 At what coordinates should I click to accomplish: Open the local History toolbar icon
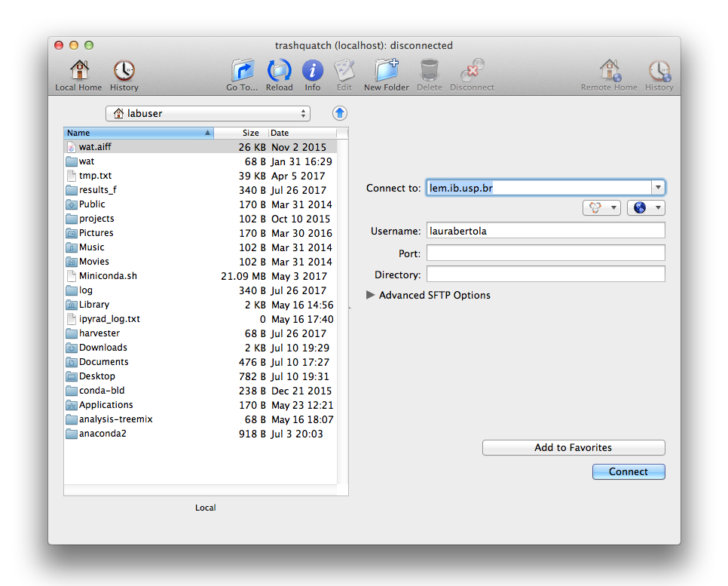click(x=124, y=75)
